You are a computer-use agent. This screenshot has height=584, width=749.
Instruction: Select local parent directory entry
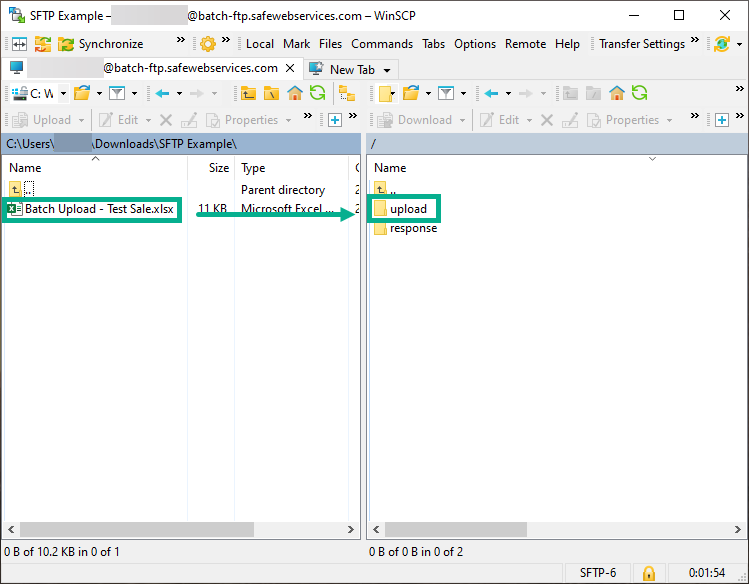[x=22, y=189]
